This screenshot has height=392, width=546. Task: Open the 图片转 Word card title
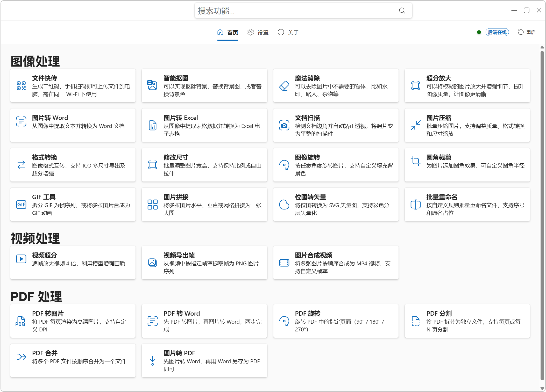click(x=50, y=118)
